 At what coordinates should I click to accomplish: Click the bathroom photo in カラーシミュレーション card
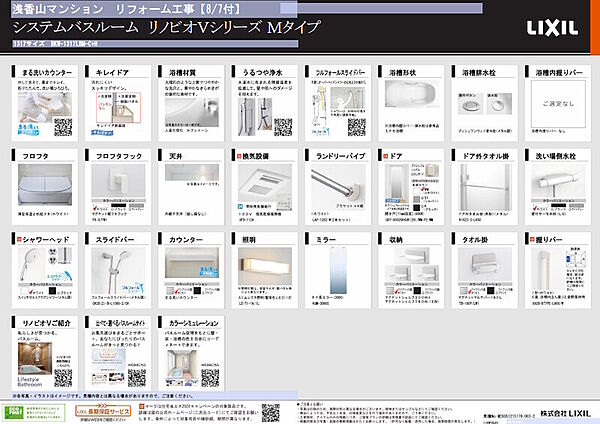(181, 365)
